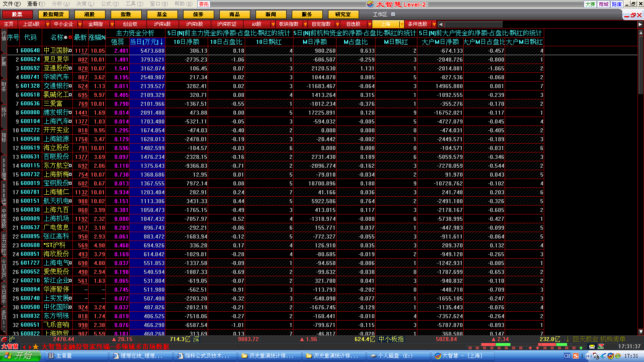The image size is (644, 362).
Task: Click the 大智慧 logo in title bar
Action: coord(371,4)
